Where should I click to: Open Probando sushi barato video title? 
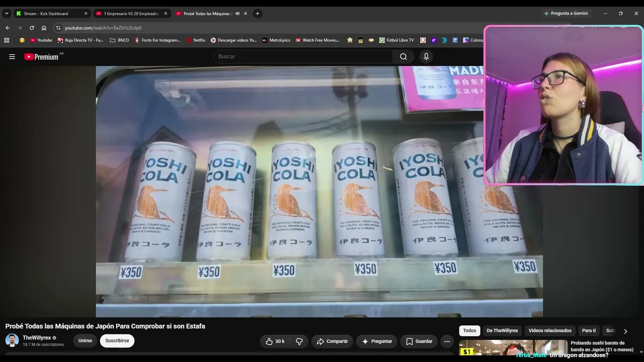(602, 346)
